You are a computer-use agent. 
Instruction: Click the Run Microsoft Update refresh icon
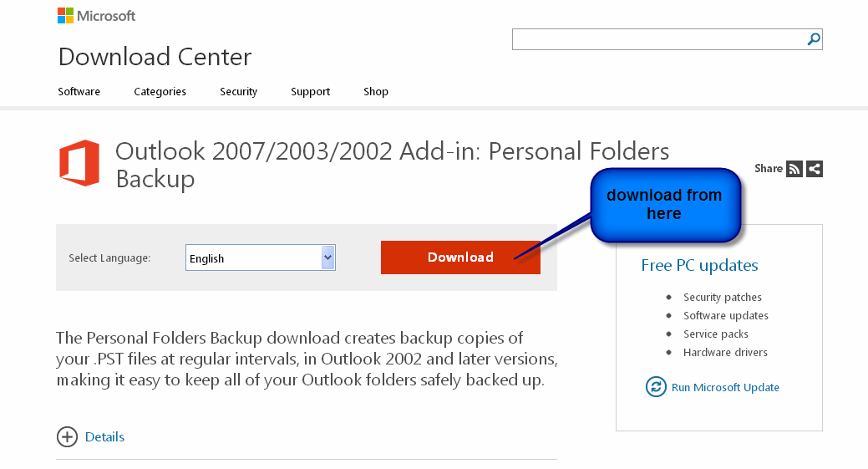tap(656, 386)
